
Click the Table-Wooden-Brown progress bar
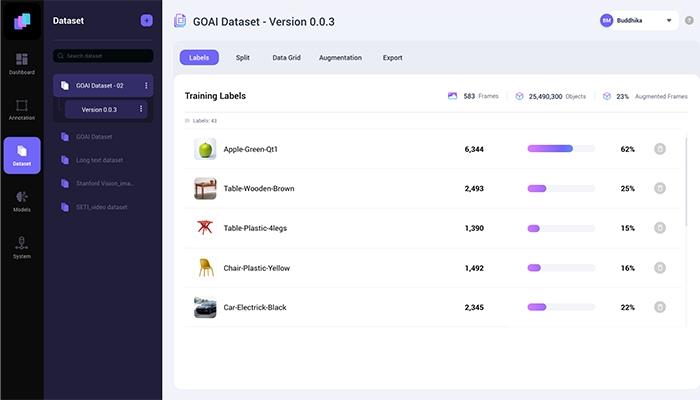point(561,188)
